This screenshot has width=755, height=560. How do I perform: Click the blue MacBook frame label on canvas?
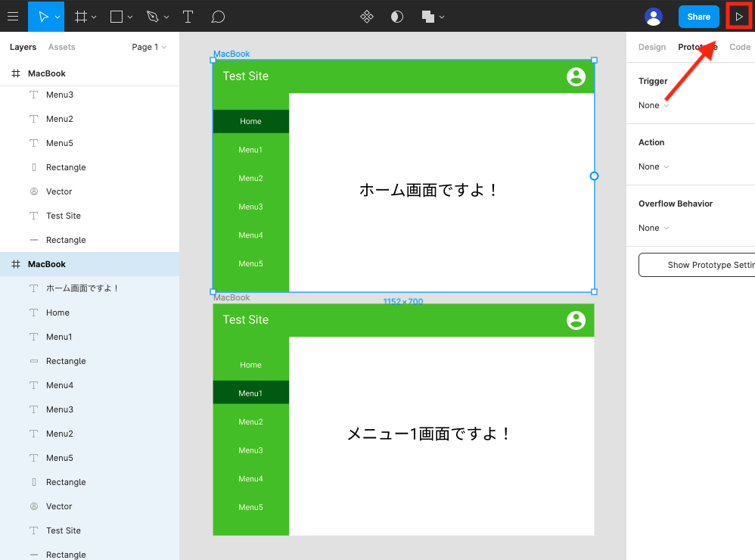[231, 54]
